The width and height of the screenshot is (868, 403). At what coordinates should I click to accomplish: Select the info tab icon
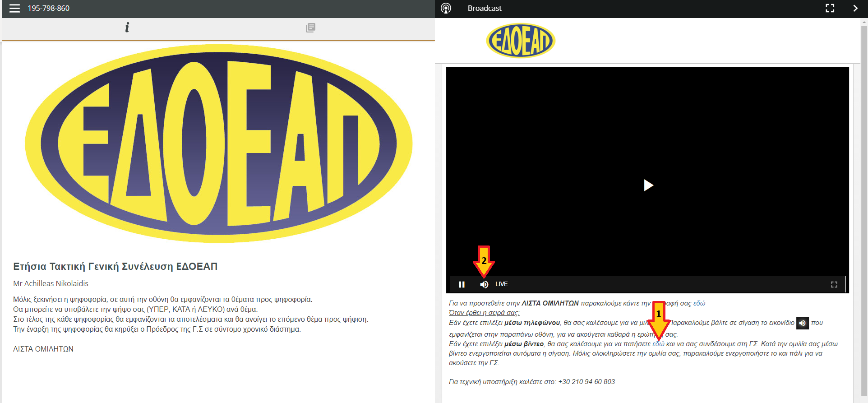(x=127, y=28)
